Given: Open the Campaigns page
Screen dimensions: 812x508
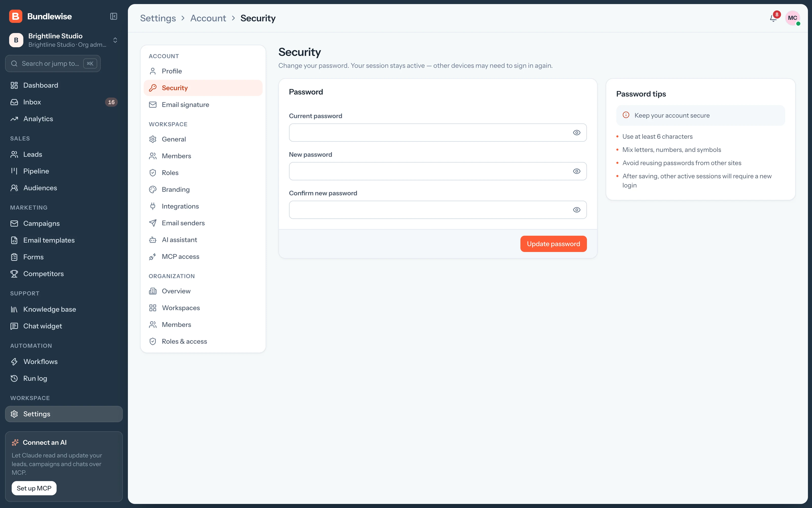Looking at the screenshot, I should [64, 224].
